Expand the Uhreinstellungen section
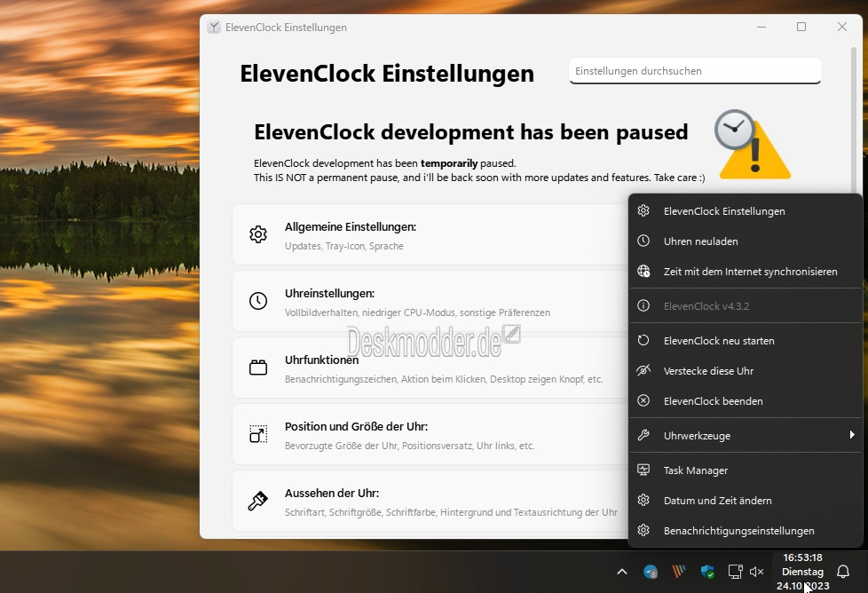The height and width of the screenshot is (593, 868). (430, 301)
